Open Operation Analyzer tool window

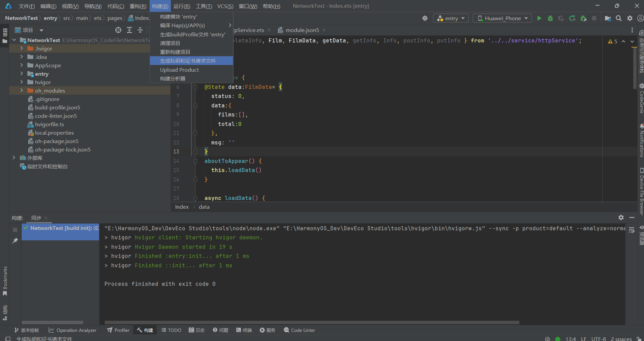coord(72,330)
